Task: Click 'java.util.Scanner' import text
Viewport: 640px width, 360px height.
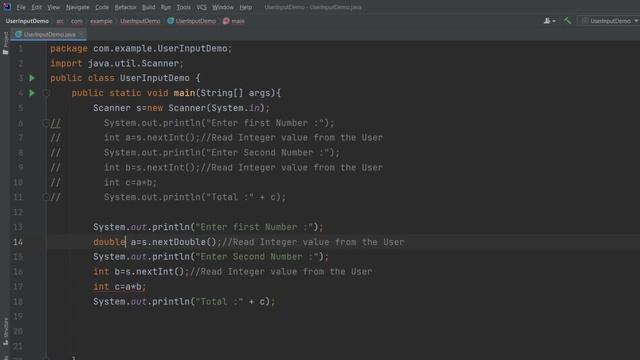Action: tap(133, 63)
